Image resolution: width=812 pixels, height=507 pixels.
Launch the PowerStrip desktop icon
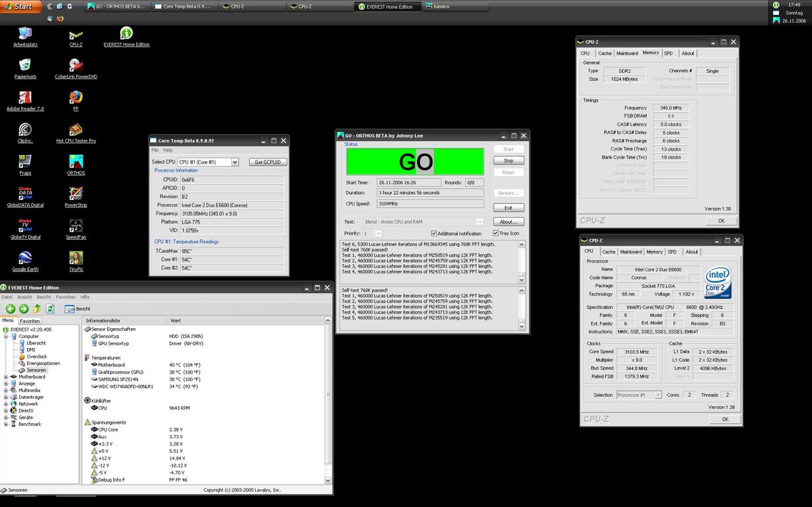[76, 197]
